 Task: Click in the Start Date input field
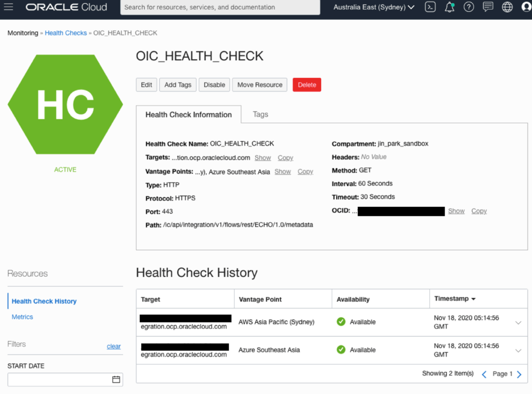(58, 379)
